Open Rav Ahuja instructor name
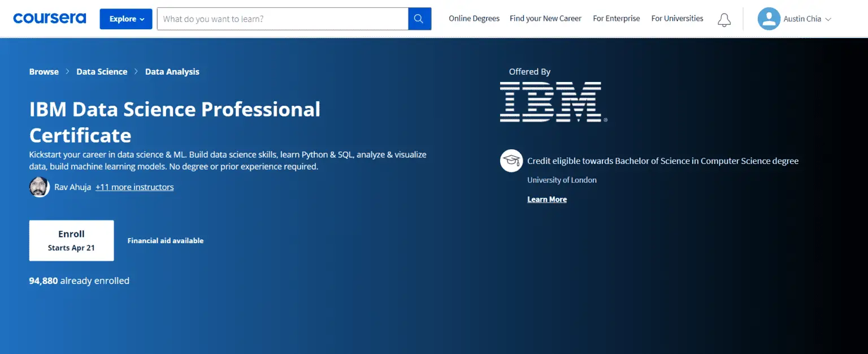This screenshot has width=868, height=354. 73,187
